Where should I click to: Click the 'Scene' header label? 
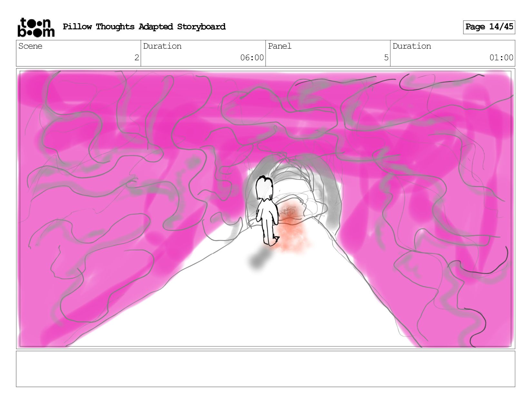(x=30, y=46)
